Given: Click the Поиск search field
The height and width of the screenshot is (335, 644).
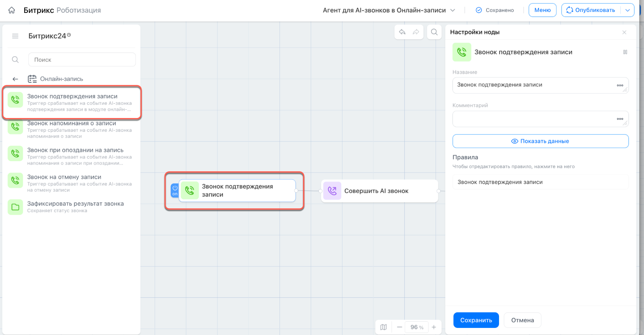Looking at the screenshot, I should 82,60.
